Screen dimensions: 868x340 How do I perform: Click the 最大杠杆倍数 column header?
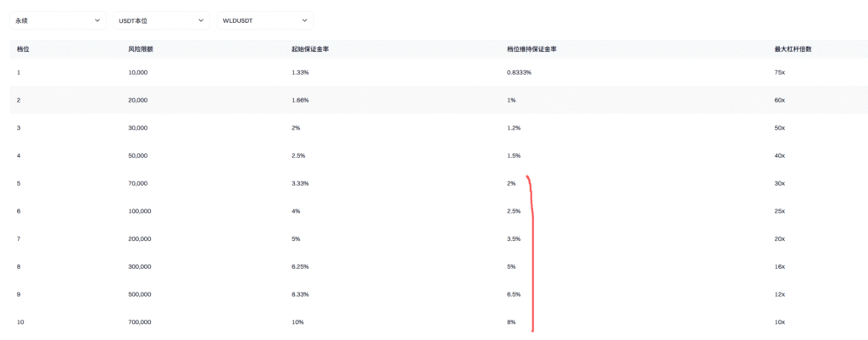(793, 49)
